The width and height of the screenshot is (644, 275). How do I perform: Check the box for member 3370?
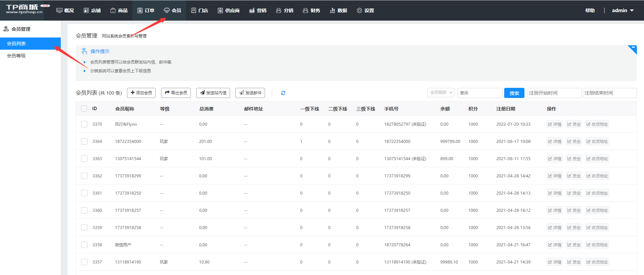click(x=84, y=124)
